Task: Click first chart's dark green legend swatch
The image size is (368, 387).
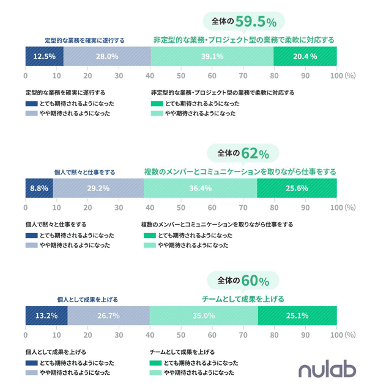Action: point(157,104)
